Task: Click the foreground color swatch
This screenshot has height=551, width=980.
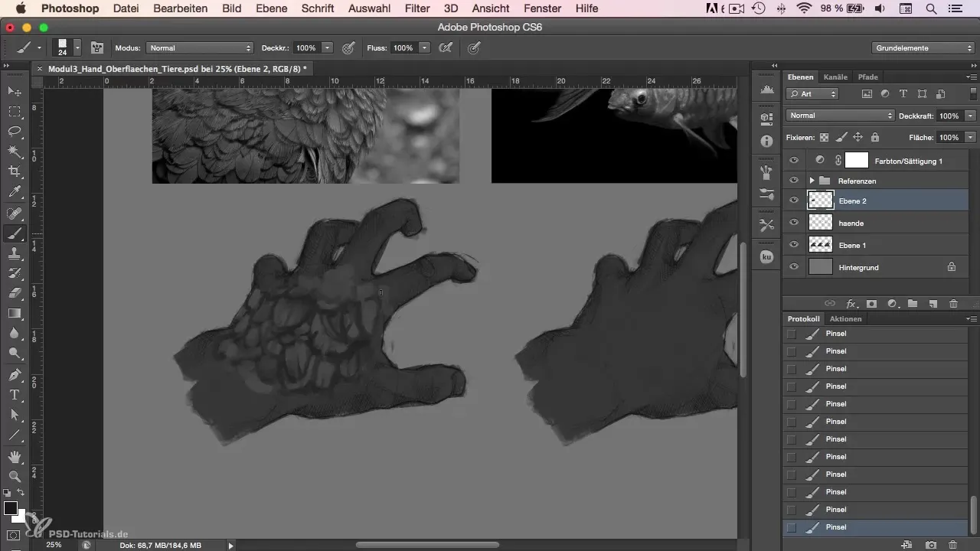Action: coord(11,509)
